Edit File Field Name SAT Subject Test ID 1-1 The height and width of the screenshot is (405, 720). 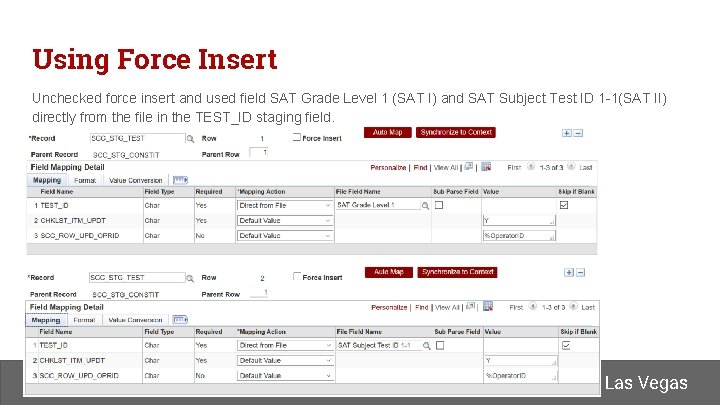pyautogui.click(x=379, y=345)
